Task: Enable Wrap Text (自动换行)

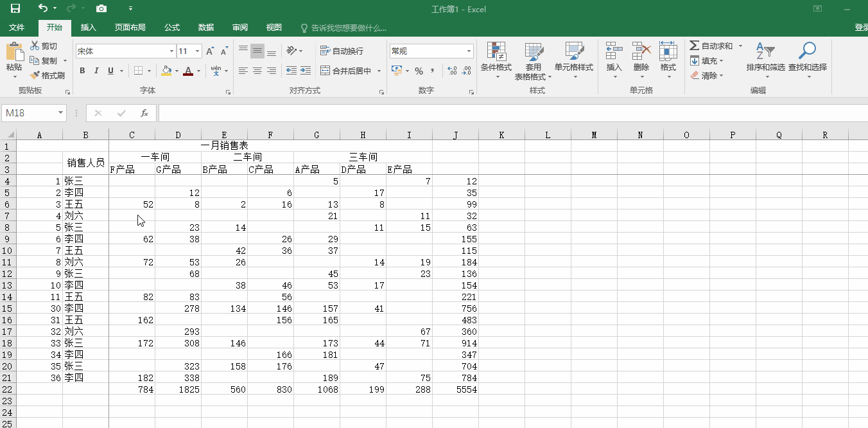Action: 336,50
